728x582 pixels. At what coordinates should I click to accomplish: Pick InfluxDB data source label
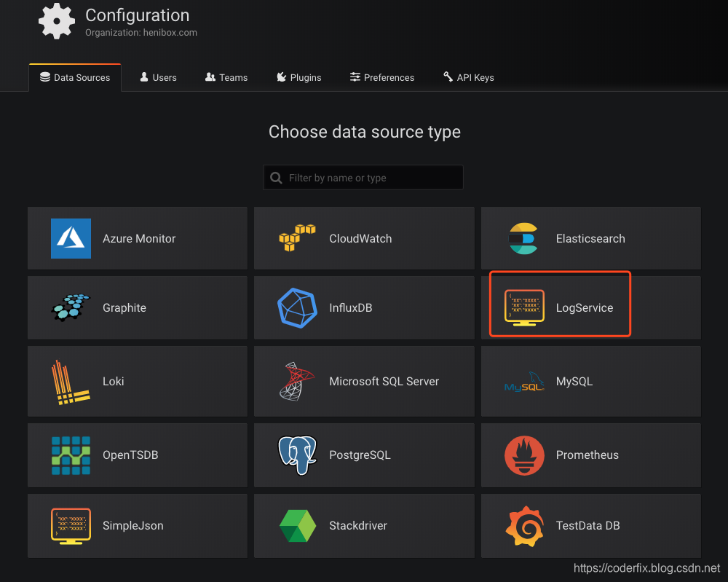tap(351, 308)
